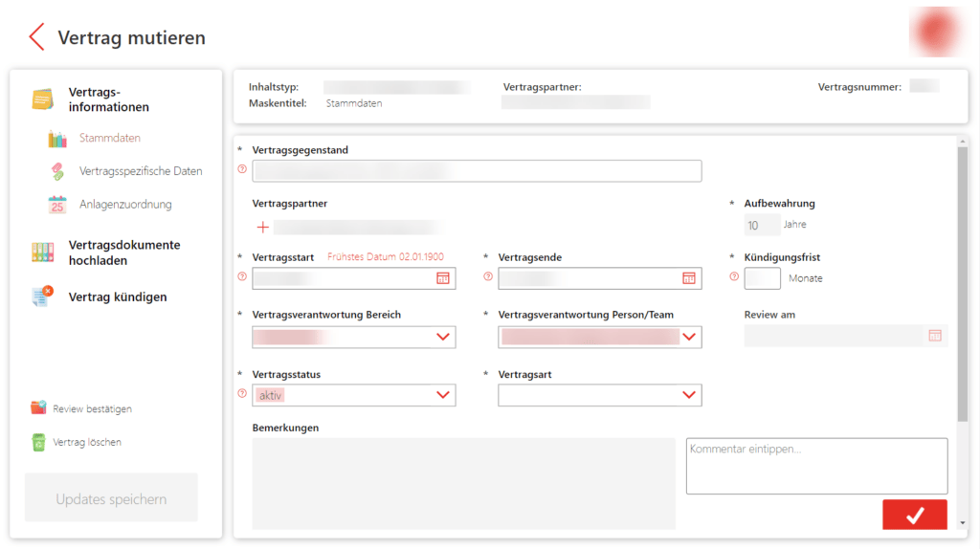The image size is (980, 549).
Task: Add a Vertragspartner with plus icon
Action: (x=263, y=228)
